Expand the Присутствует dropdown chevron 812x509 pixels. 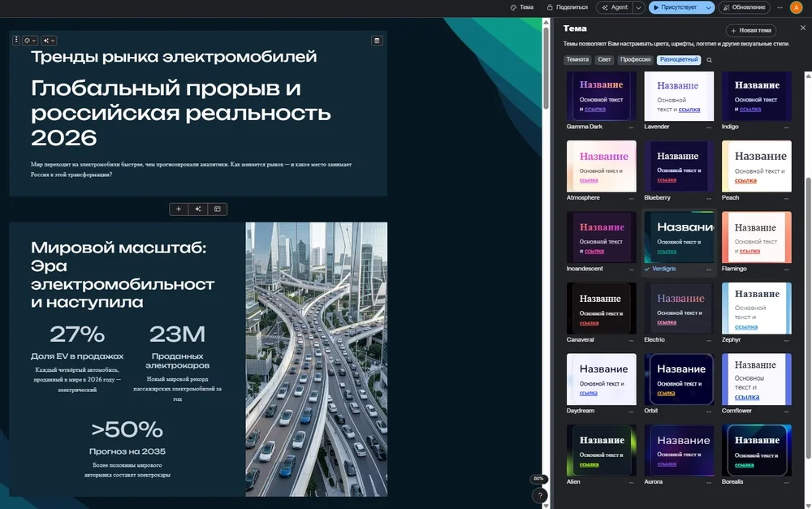tap(708, 7)
